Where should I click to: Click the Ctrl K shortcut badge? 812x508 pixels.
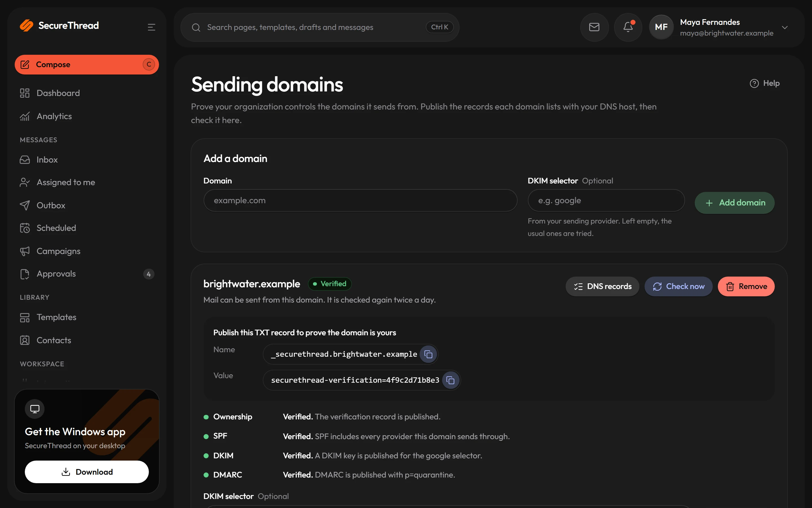pos(439,27)
